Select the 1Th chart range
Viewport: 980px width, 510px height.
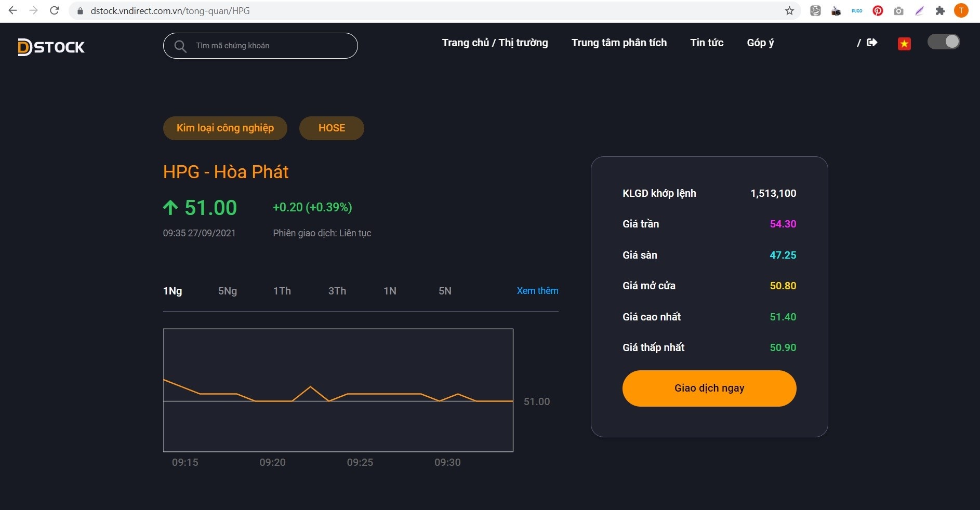click(x=282, y=291)
